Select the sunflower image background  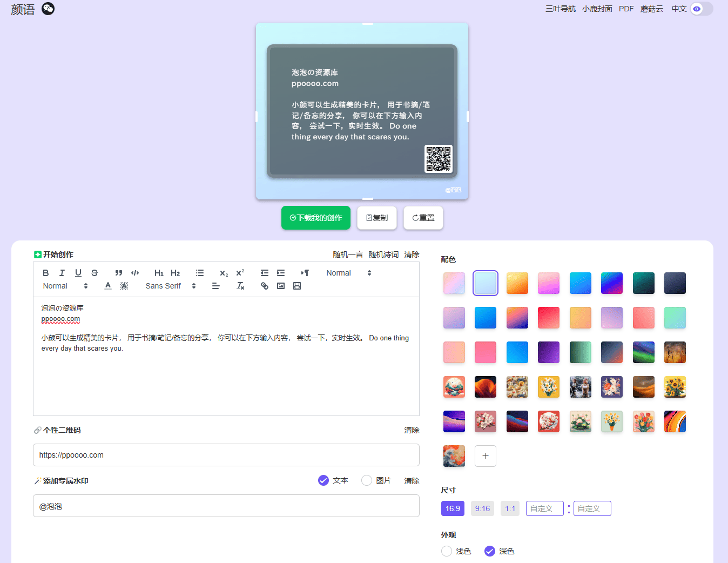675,387
